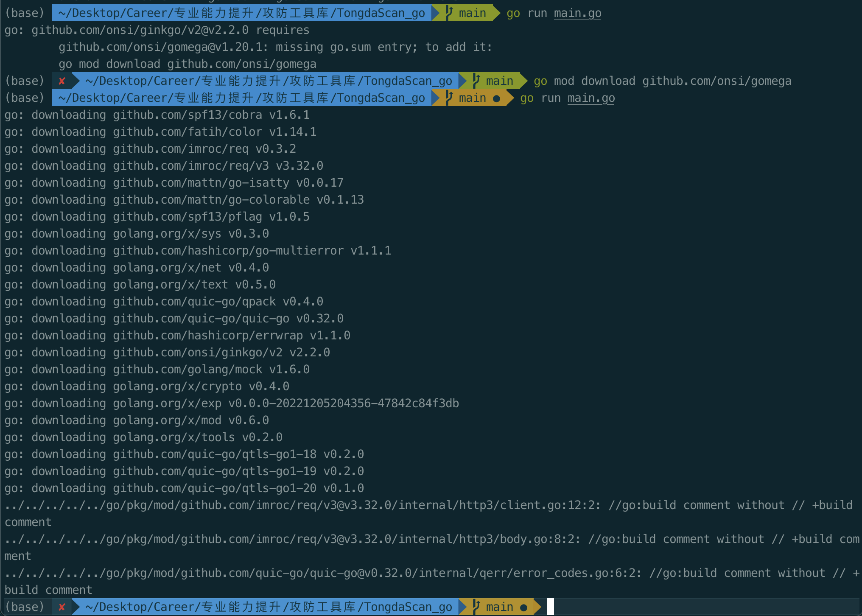
Task: Click the red X beside go mod download
Action: [62, 81]
